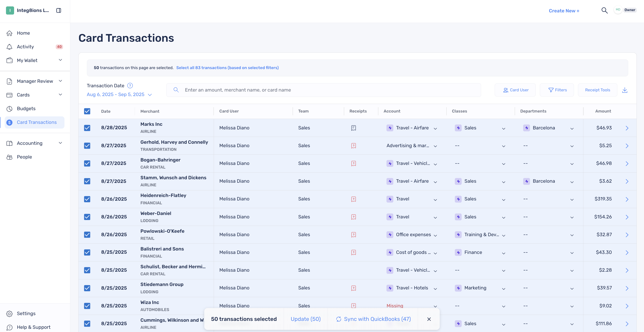
Task: Open details arrow for Weber-Daniel row
Action: point(627,217)
